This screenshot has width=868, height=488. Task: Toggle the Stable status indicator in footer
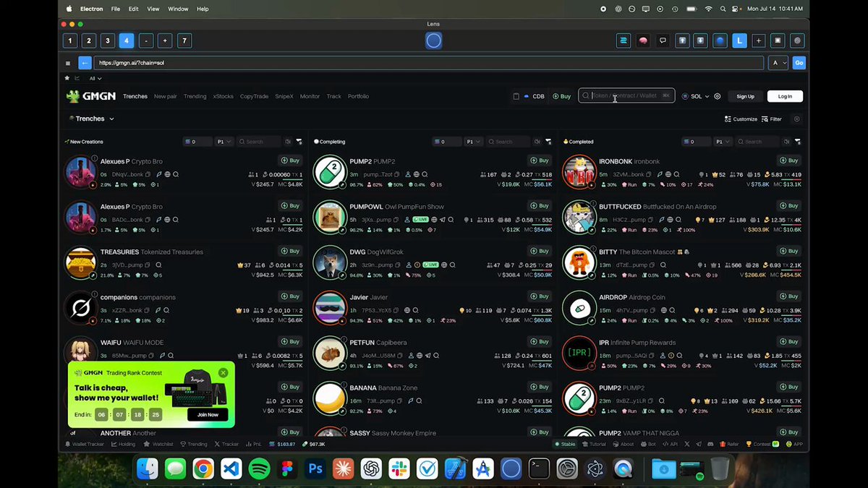566,444
